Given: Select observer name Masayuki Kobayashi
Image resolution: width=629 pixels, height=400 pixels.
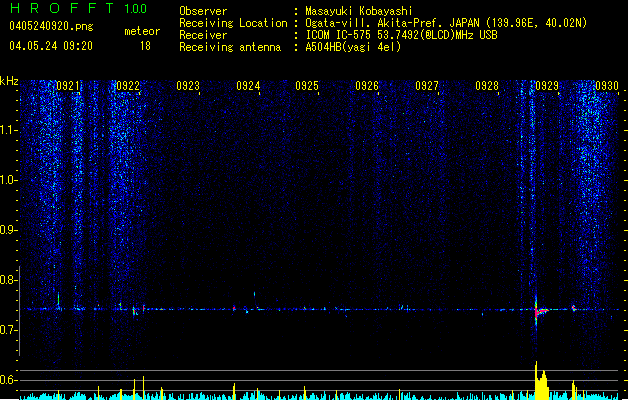Looking at the screenshot, I should (359, 11).
